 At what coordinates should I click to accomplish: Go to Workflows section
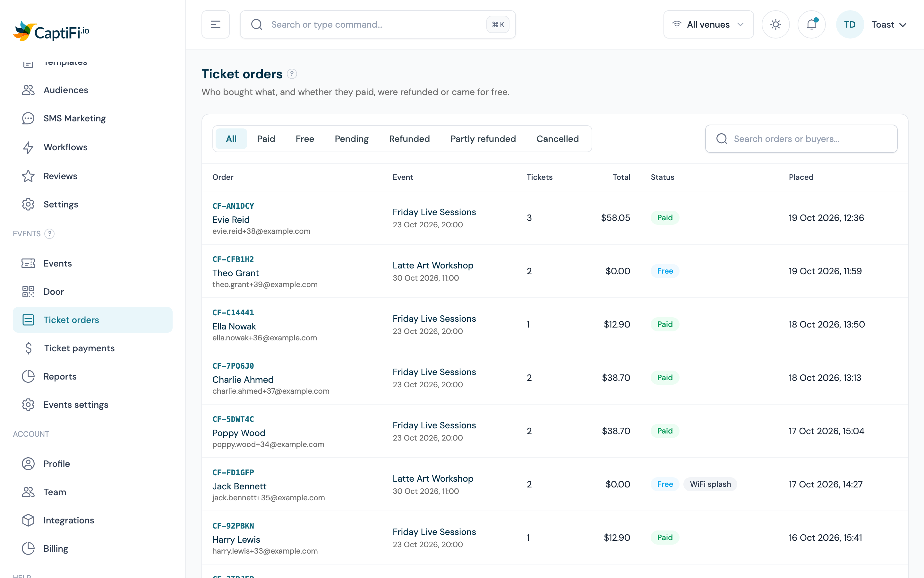(92, 147)
